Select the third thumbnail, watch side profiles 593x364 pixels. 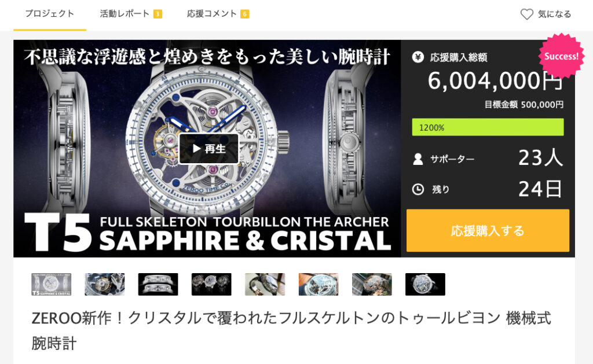pyautogui.click(x=158, y=284)
